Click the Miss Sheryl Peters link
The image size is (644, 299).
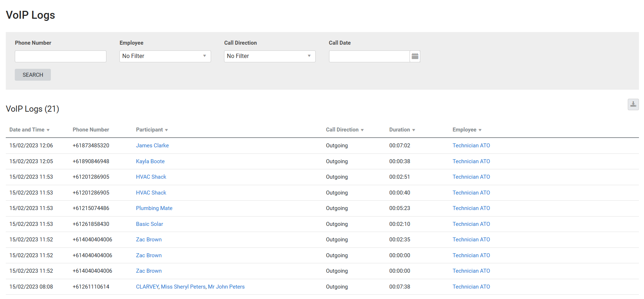point(183,287)
